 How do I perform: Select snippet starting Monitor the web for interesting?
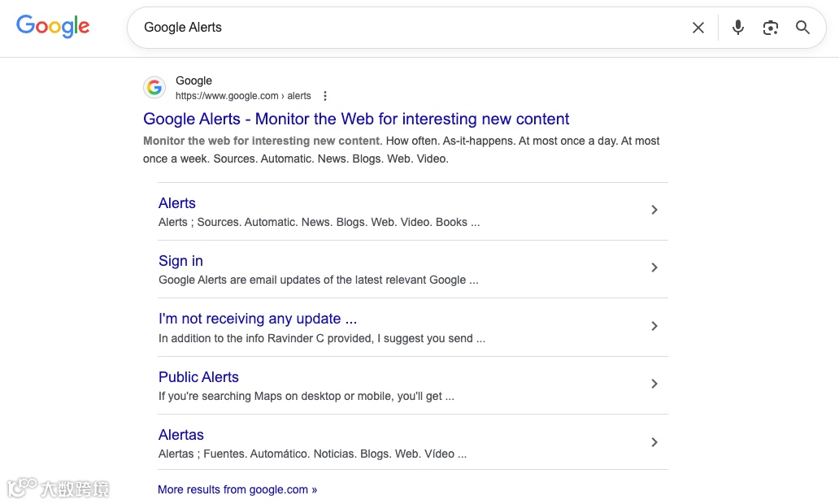coord(402,150)
